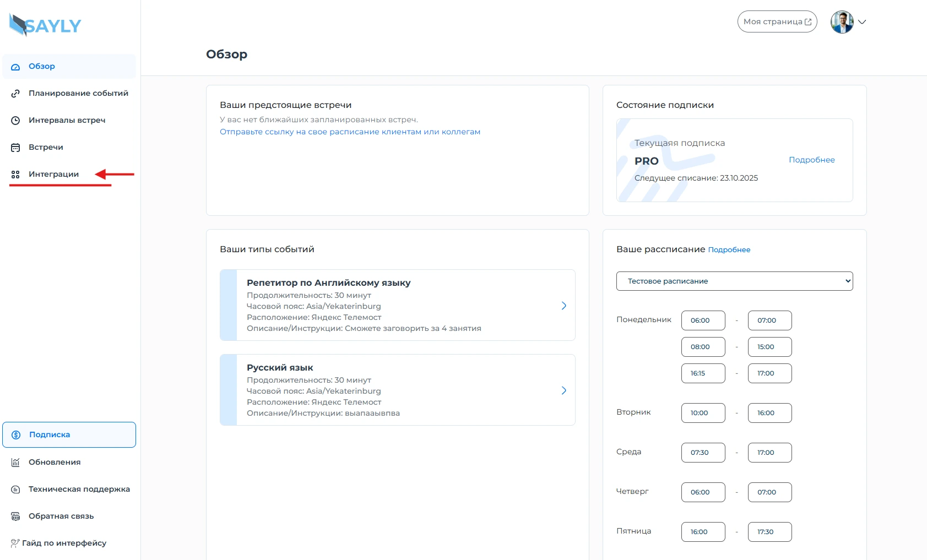The width and height of the screenshot is (927, 560).
Task: Click the Планирование событий link icon
Action: (x=15, y=94)
